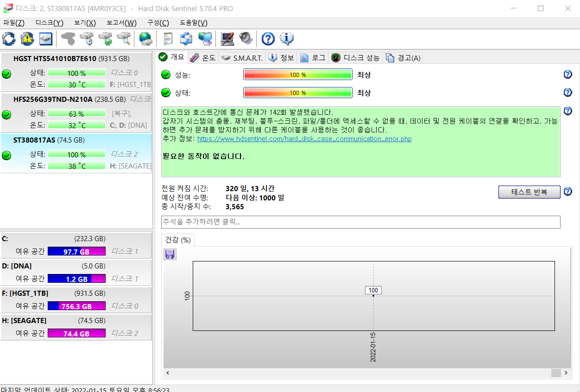Open the report document toolbar icon
This screenshot has width=580, height=392.
(x=168, y=38)
